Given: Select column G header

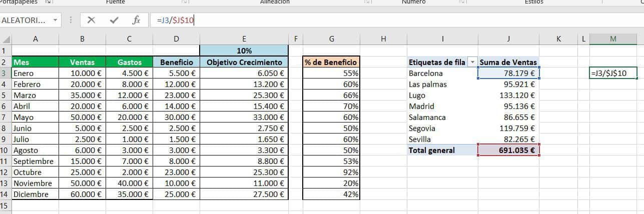Looking at the screenshot, I should click(331, 39).
